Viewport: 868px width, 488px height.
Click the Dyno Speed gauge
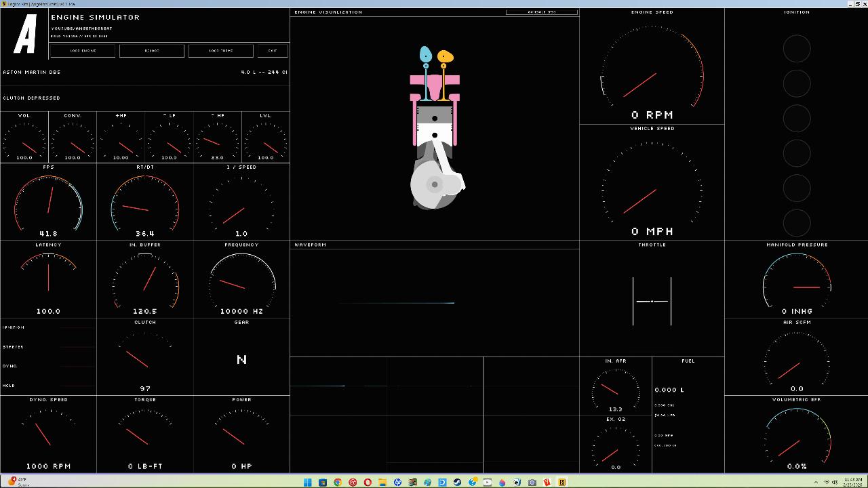(48, 434)
